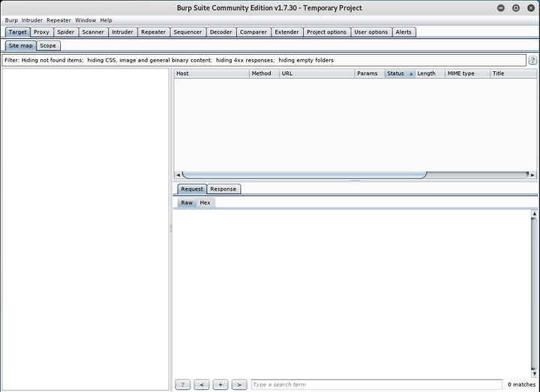Viewport: 540px width, 392px height.
Task: Show the Request tab
Action: (x=192, y=189)
